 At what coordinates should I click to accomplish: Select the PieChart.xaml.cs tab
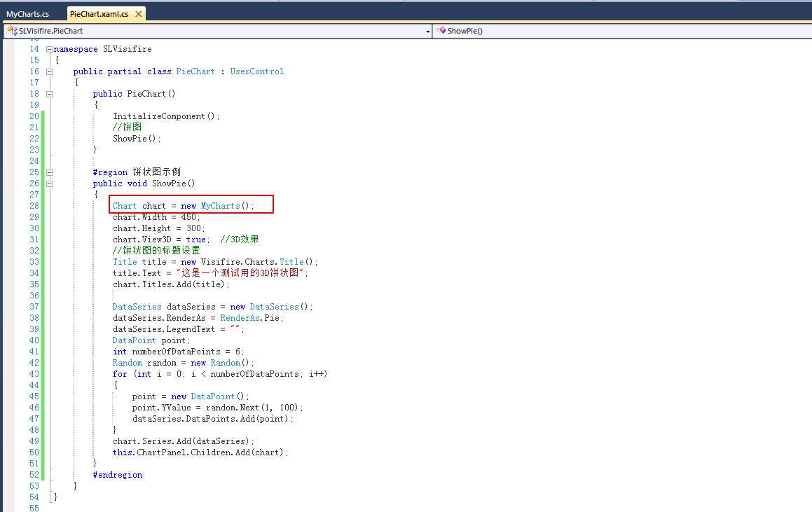coord(99,14)
